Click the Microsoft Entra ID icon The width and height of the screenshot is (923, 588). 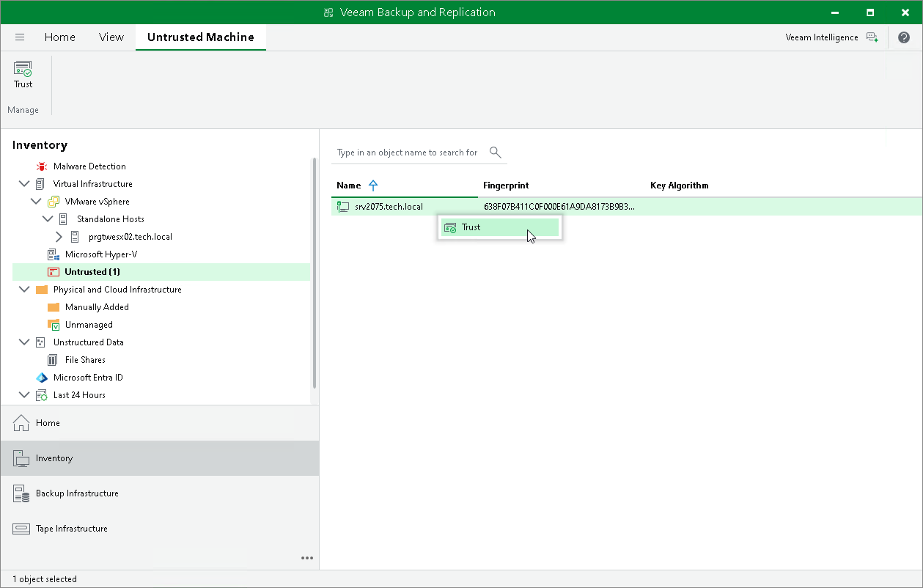tap(42, 378)
